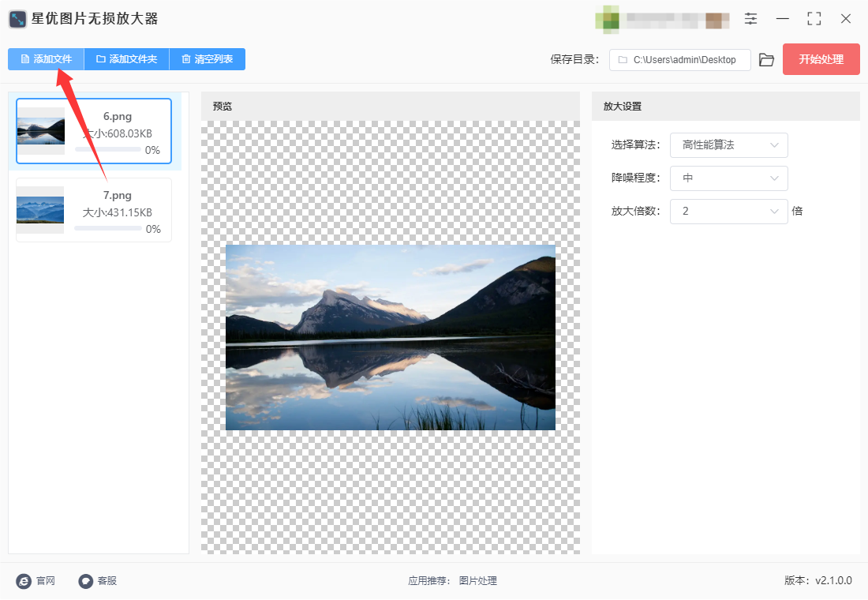
Task: Open the settings sliders icon in title bar
Action: 750,19
